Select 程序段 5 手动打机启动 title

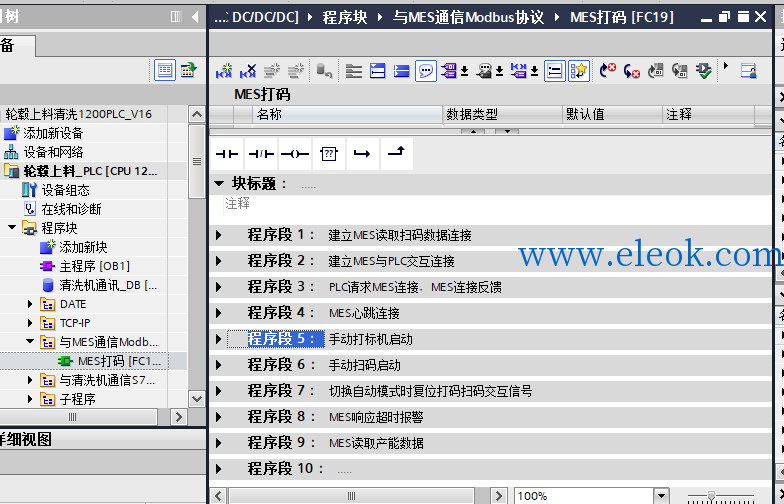(x=370, y=340)
